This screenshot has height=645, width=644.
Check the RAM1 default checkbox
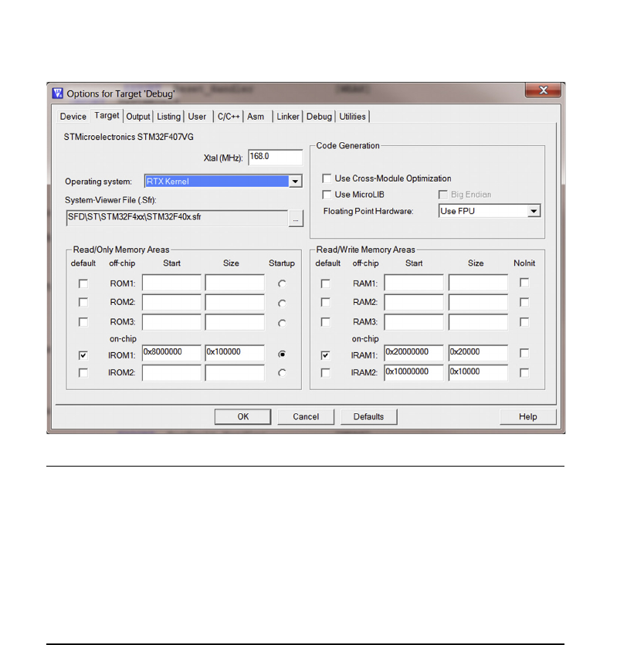click(x=325, y=283)
